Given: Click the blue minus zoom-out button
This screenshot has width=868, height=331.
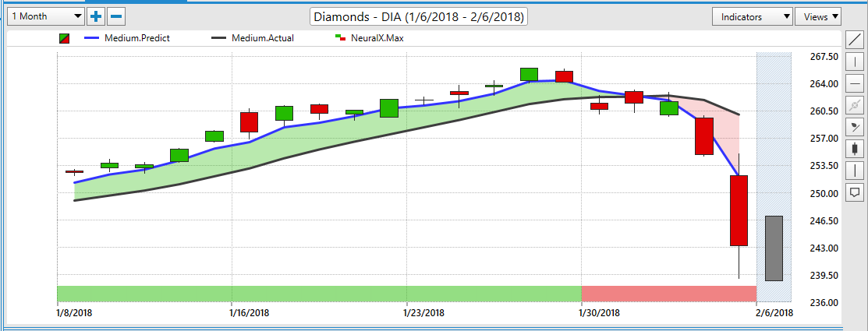Looking at the screenshot, I should (x=115, y=16).
